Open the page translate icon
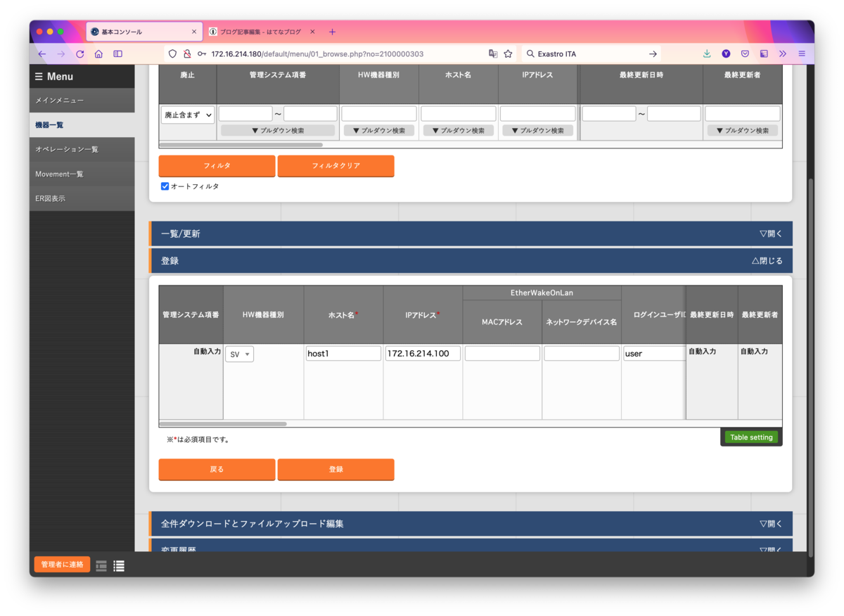Viewport: 844px width, 616px height. coord(493,53)
